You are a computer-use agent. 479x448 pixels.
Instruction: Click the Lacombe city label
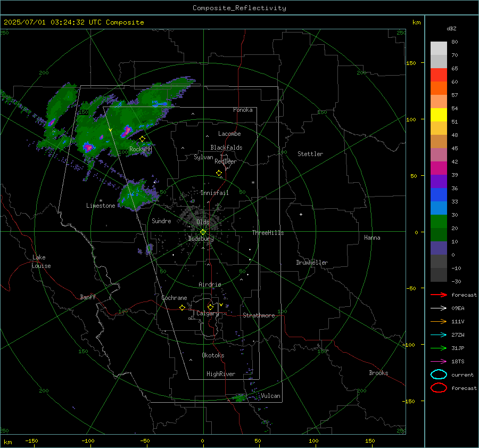229,134
